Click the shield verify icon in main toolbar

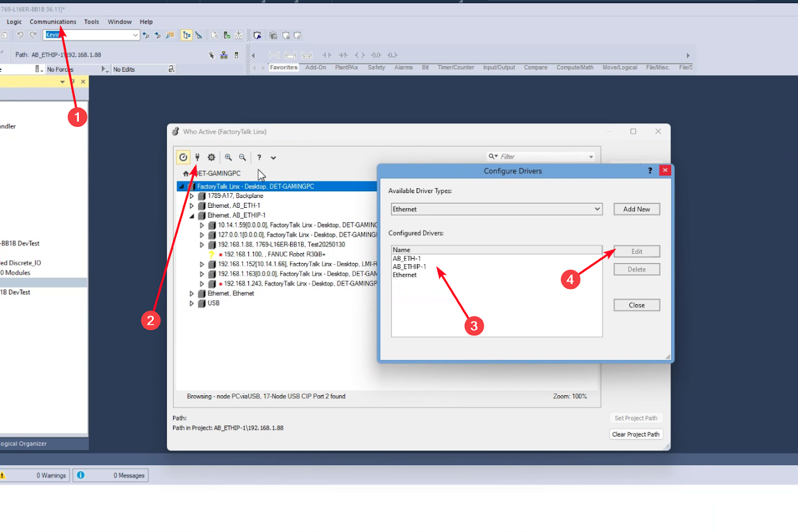(x=257, y=36)
